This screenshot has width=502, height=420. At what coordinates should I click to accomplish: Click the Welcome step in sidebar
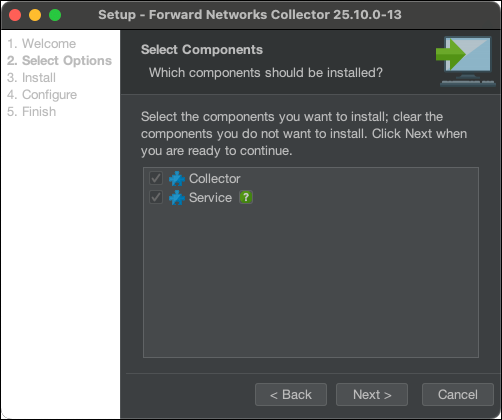[x=42, y=44]
